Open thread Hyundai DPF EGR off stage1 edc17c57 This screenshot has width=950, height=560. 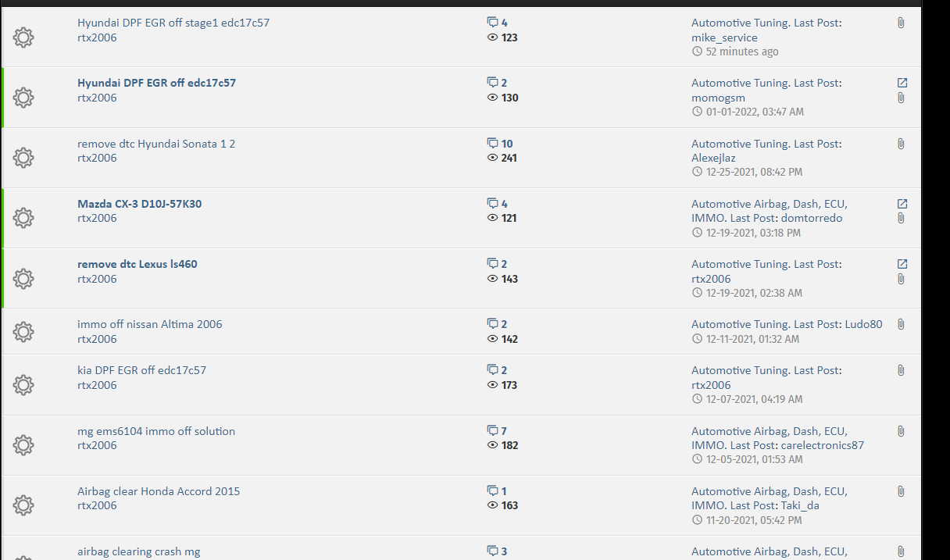click(173, 23)
